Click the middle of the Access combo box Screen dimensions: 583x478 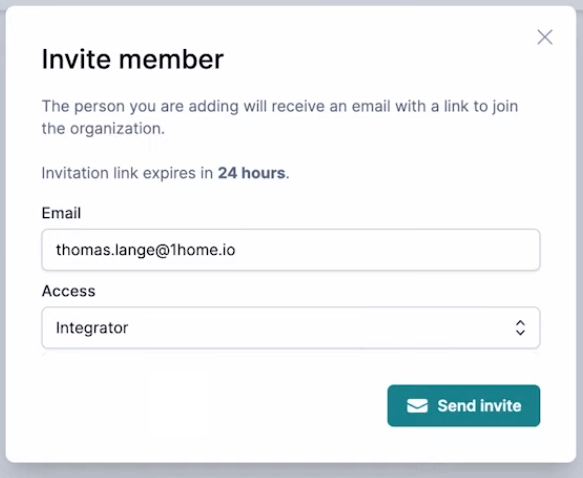[x=291, y=328]
